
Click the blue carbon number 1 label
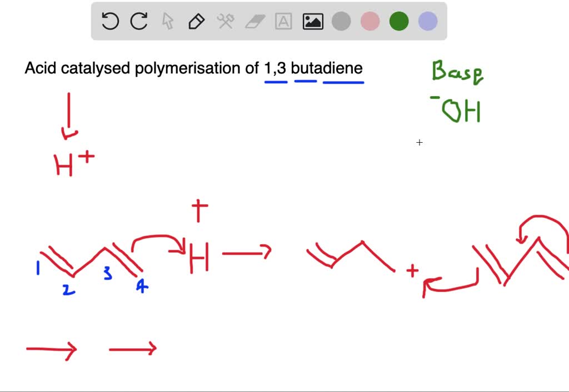pos(38,268)
